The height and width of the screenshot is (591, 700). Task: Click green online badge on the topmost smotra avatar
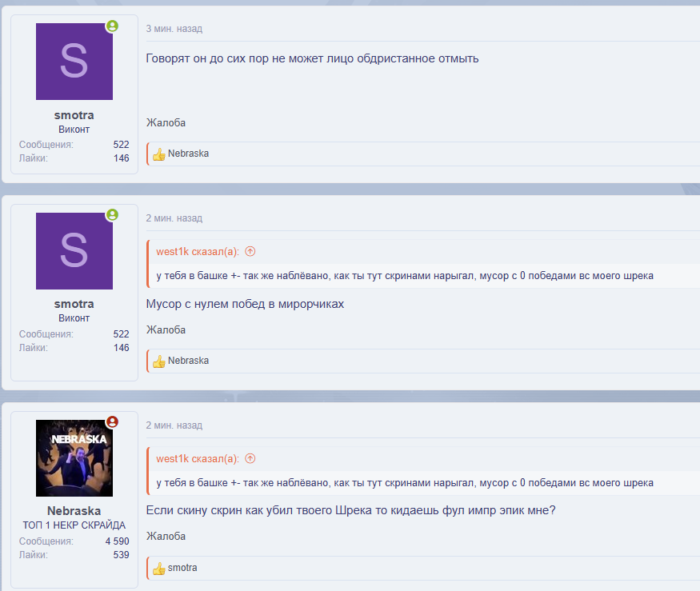click(113, 26)
